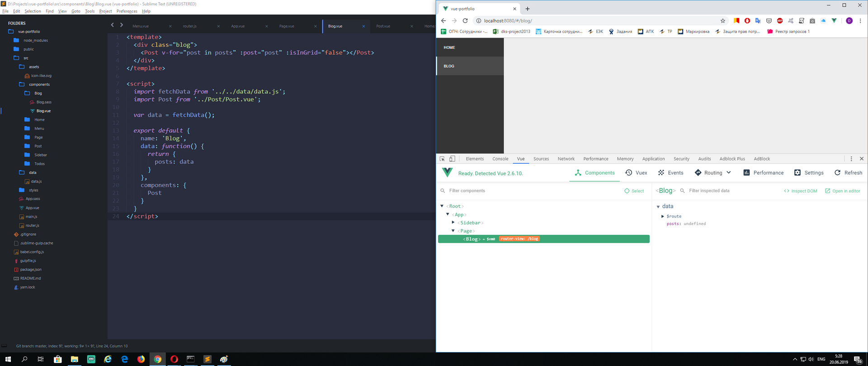Open Vue devtools Settings
Screen dimensions: 868x366
click(x=809, y=173)
